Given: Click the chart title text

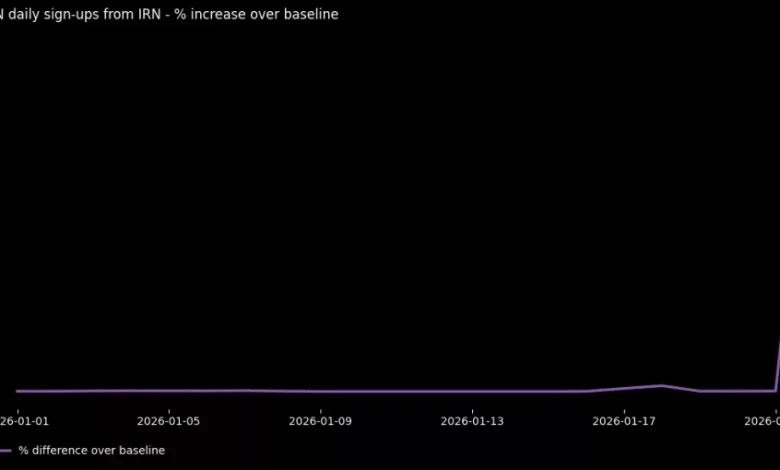Looking at the screenshot, I should pyautogui.click(x=168, y=14).
